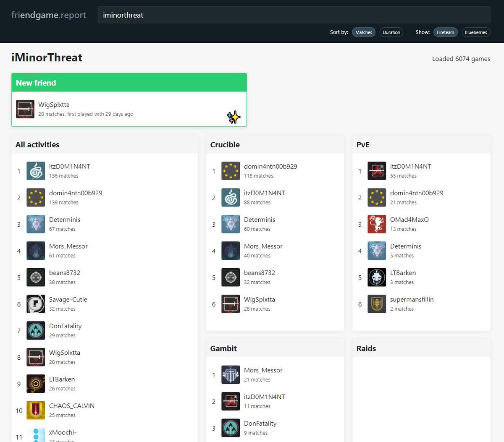Click LTBarken's sun emblem in All activities

click(x=36, y=384)
